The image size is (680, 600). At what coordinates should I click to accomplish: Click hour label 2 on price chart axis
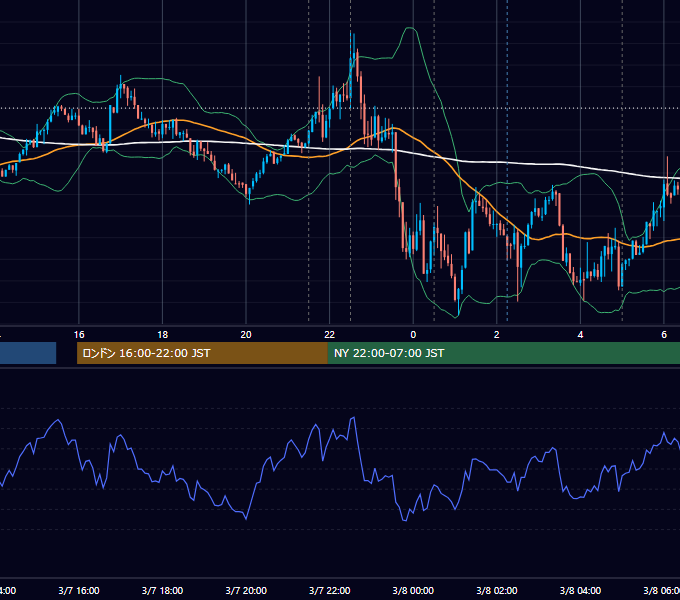[x=497, y=335]
